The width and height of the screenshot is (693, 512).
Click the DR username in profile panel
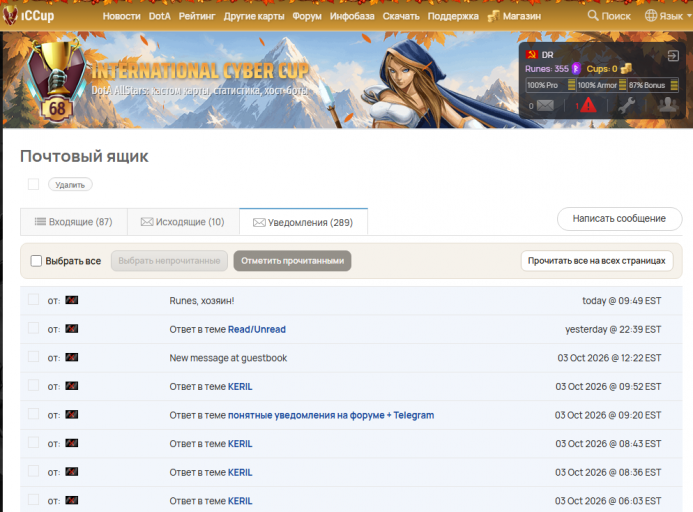547,55
